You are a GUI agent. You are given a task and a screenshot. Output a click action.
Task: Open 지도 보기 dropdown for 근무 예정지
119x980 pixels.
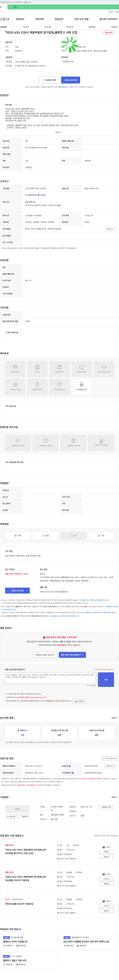(x=111, y=229)
